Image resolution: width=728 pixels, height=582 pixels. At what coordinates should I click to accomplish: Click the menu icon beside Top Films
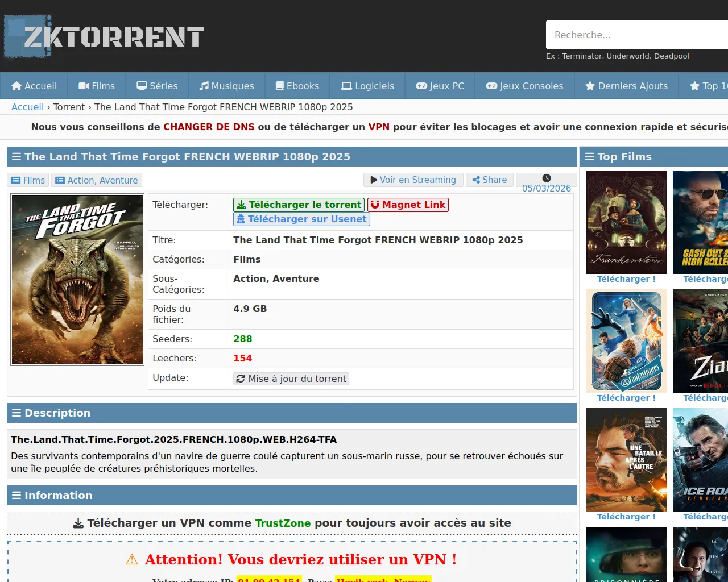click(x=590, y=157)
